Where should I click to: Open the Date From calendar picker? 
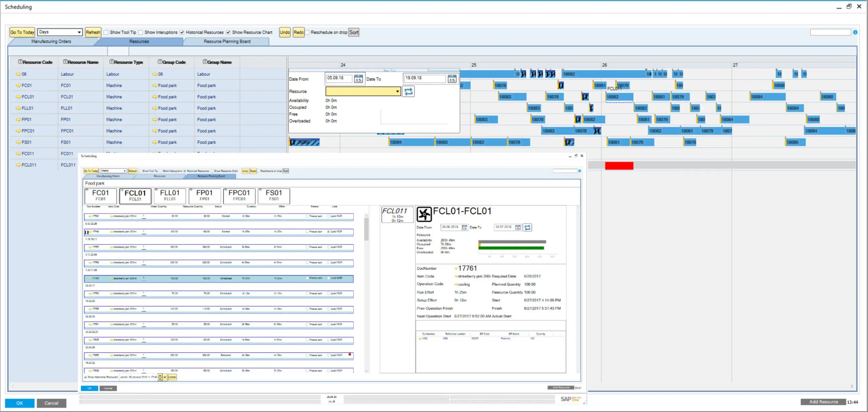click(x=358, y=79)
